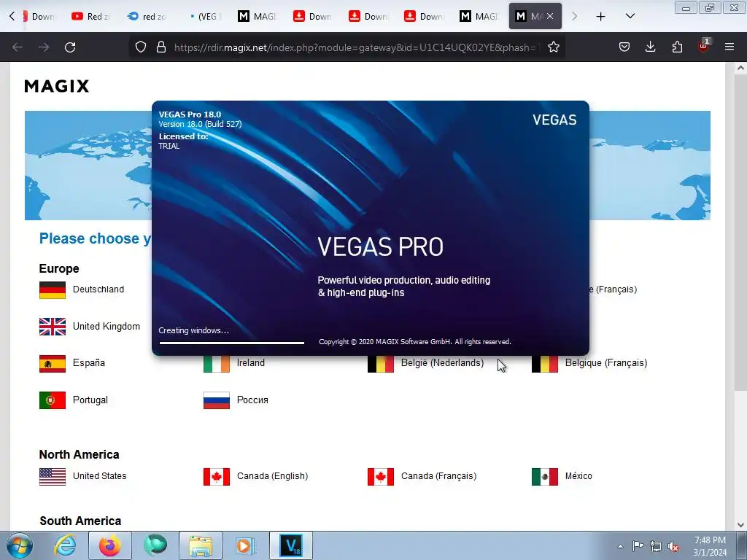
Task: Select Ireland country link
Action: pos(251,363)
